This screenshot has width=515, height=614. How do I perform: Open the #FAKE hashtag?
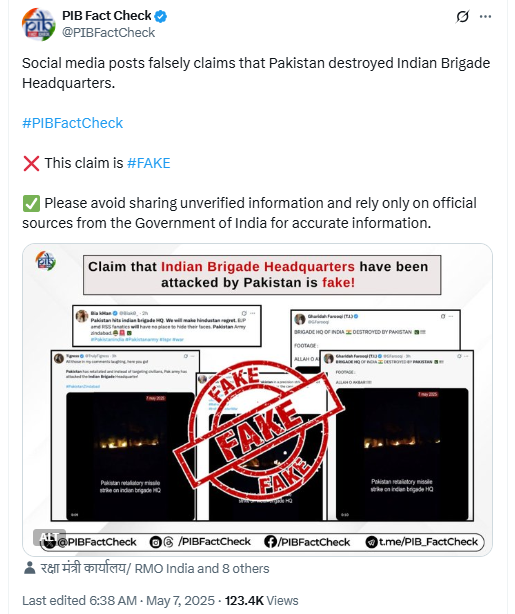(x=148, y=163)
